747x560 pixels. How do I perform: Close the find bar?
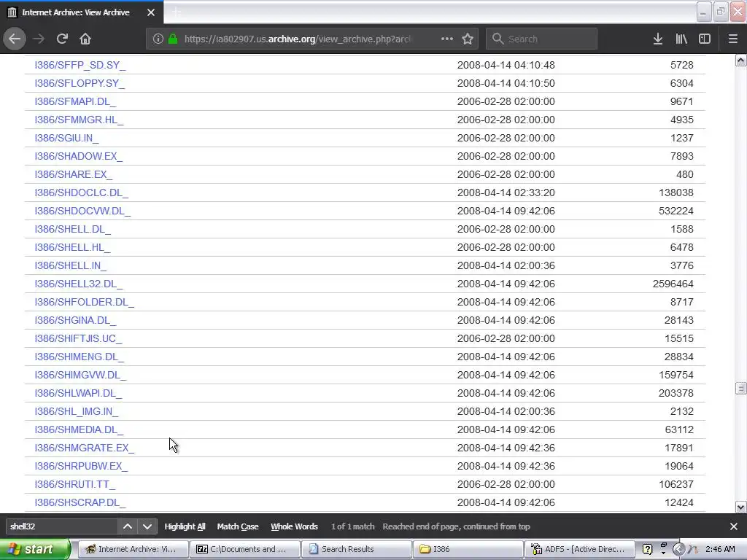[x=734, y=526]
